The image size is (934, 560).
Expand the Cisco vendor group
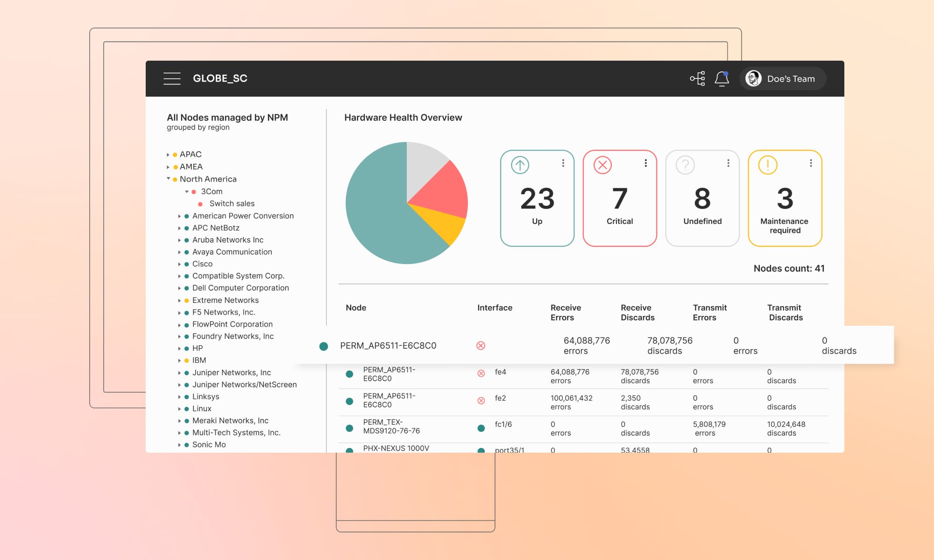(179, 264)
